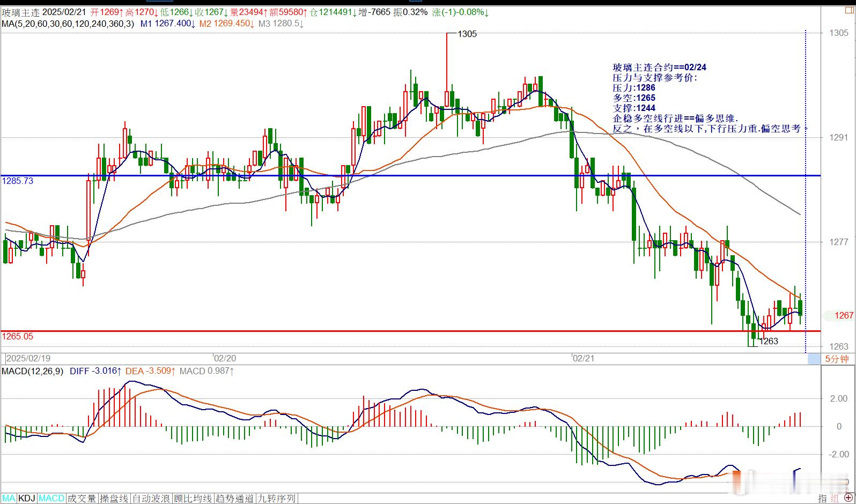
Task: Click the DEA -3.509 value label
Action: click(x=151, y=371)
